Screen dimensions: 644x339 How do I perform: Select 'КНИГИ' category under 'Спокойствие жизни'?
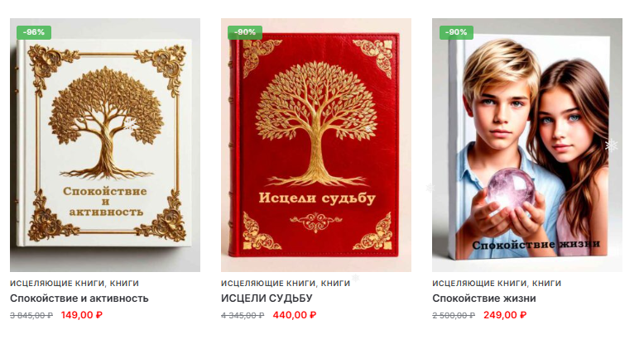(546, 283)
